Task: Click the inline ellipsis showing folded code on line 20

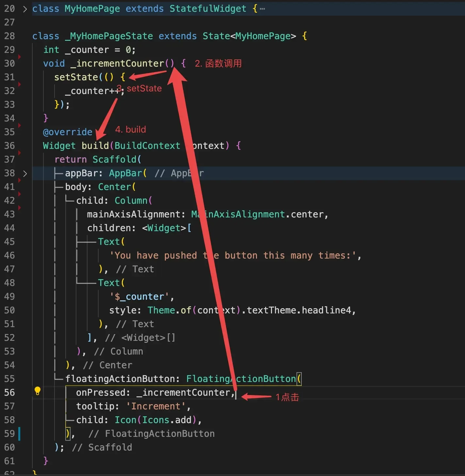Action: pyautogui.click(x=262, y=9)
